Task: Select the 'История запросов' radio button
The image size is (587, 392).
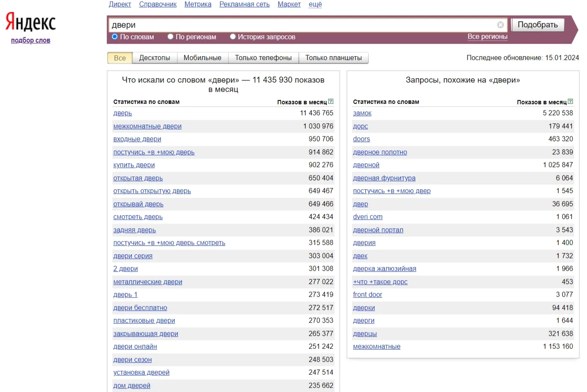Action: [232, 37]
